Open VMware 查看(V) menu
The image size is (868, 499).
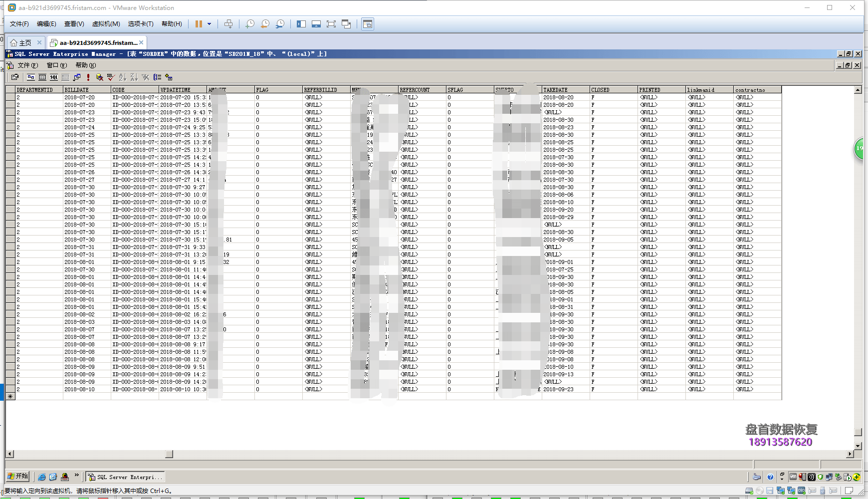click(74, 24)
